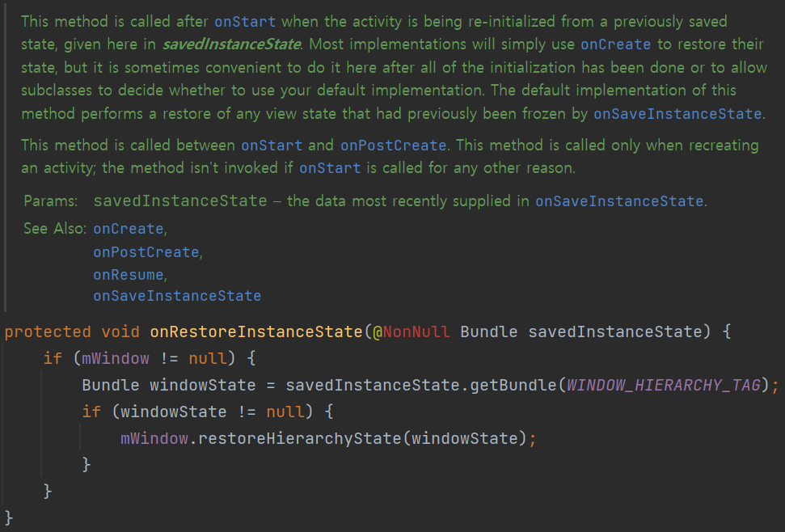The width and height of the screenshot is (785, 532).
Task: Click mWindow in the "if (mWindow != null)" line
Action: (116, 358)
